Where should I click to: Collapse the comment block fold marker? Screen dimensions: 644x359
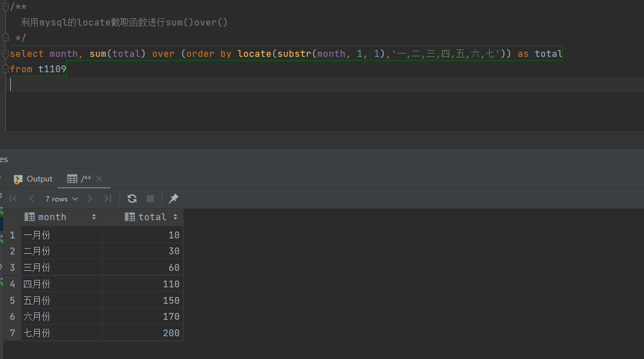6,7
